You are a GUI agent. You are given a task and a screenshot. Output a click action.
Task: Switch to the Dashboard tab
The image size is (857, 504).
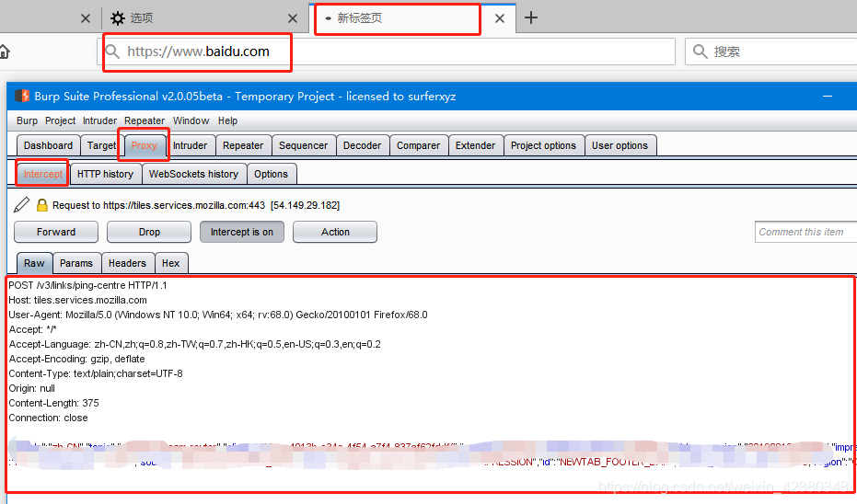48,146
